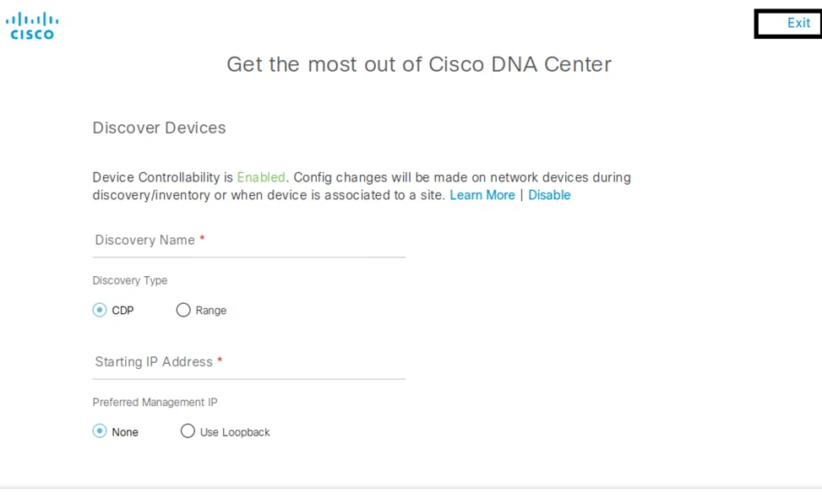Select None for preferred management IP
Screen dimensions: 822x504
point(100,431)
